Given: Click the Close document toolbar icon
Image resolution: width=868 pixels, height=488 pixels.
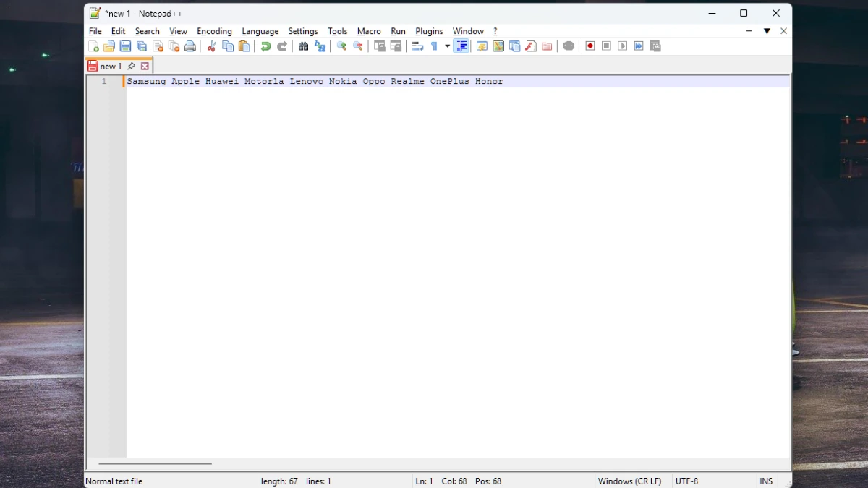Looking at the screenshot, I should (x=158, y=46).
